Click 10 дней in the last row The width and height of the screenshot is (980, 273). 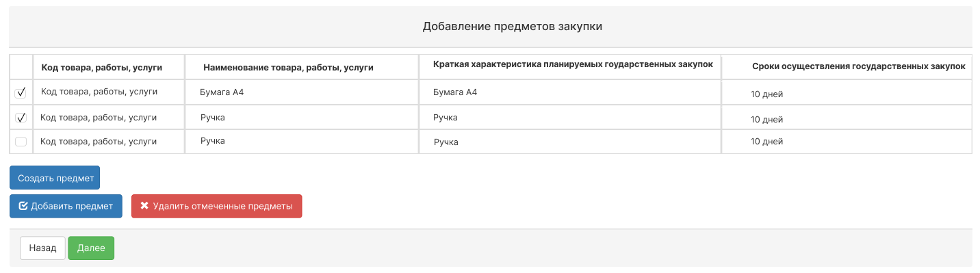tap(766, 142)
